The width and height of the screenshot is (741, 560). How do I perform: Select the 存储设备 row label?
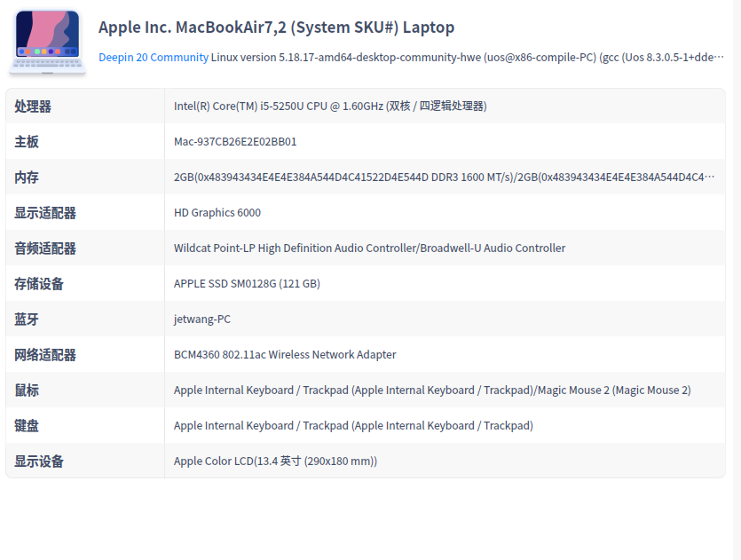[x=39, y=283]
